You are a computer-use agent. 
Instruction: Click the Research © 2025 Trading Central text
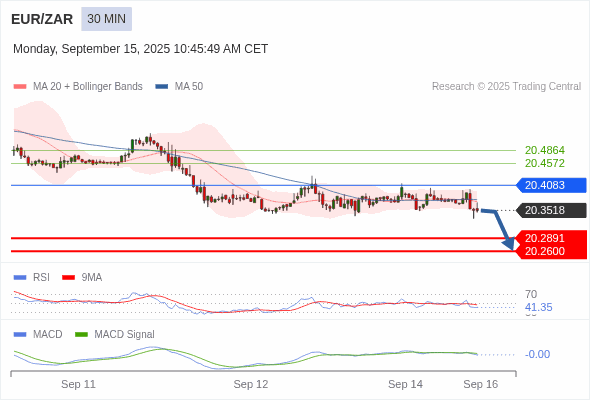[506, 87]
